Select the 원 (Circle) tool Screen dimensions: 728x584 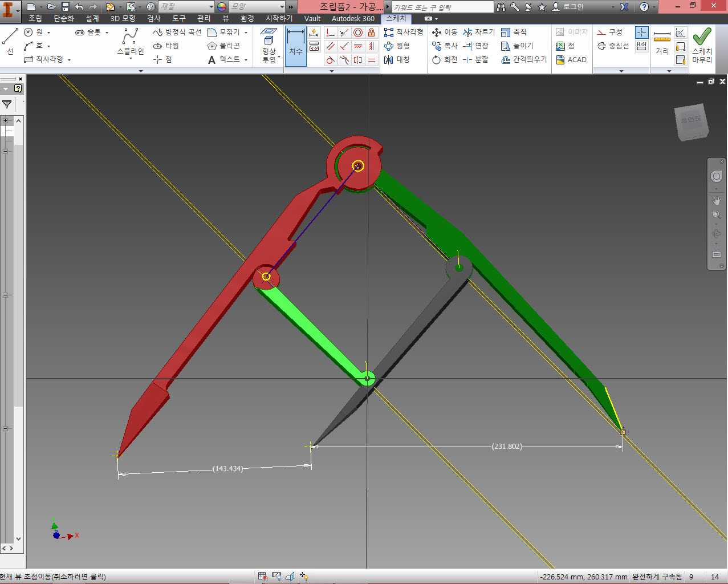coord(34,33)
